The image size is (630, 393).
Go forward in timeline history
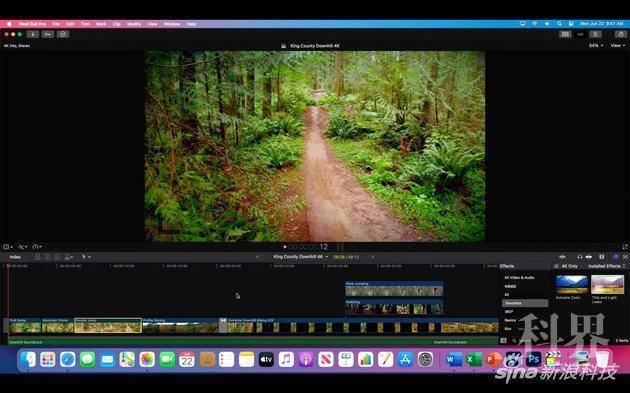click(x=372, y=257)
